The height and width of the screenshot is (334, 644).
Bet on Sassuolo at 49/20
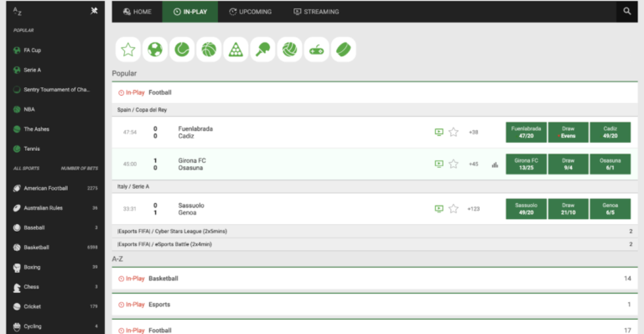(x=526, y=209)
